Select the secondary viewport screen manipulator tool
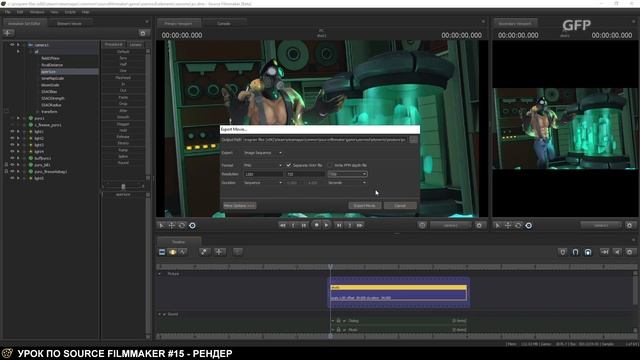The image size is (640, 360). coord(529,225)
